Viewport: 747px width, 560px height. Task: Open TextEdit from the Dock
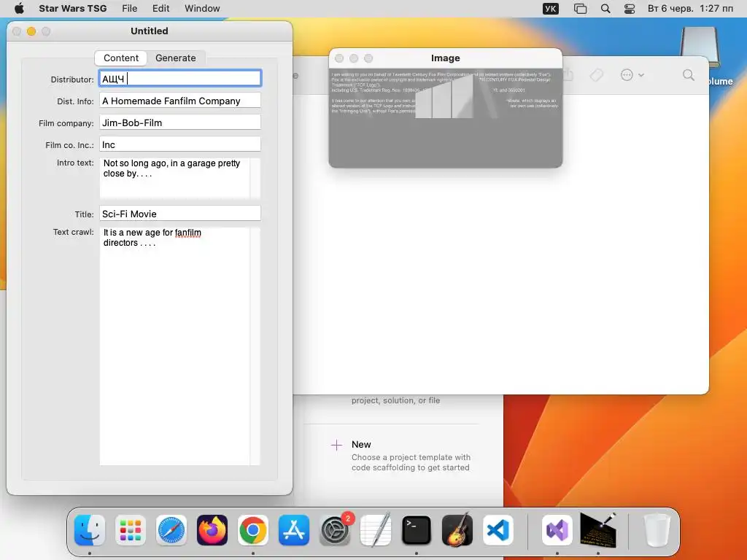pos(376,530)
